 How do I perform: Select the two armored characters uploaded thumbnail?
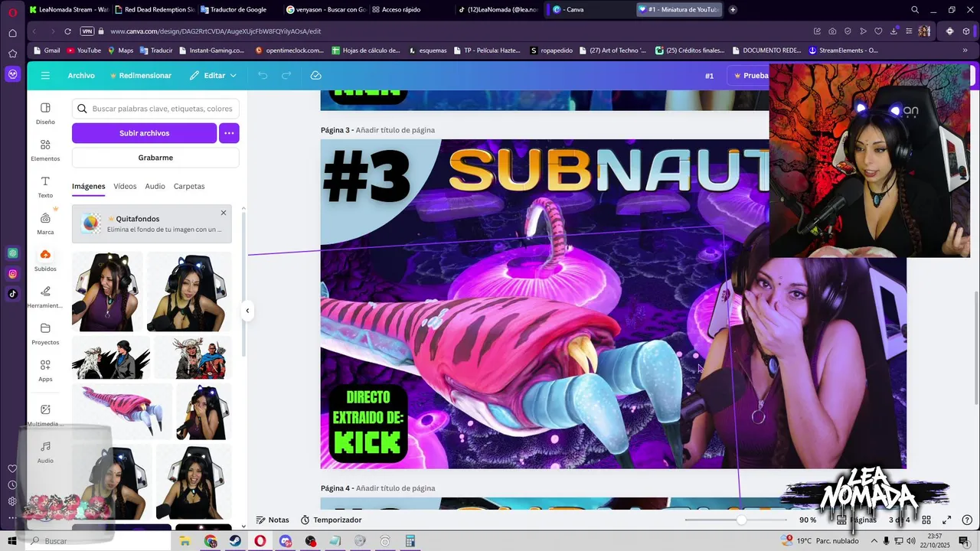pyautogui.click(x=193, y=357)
